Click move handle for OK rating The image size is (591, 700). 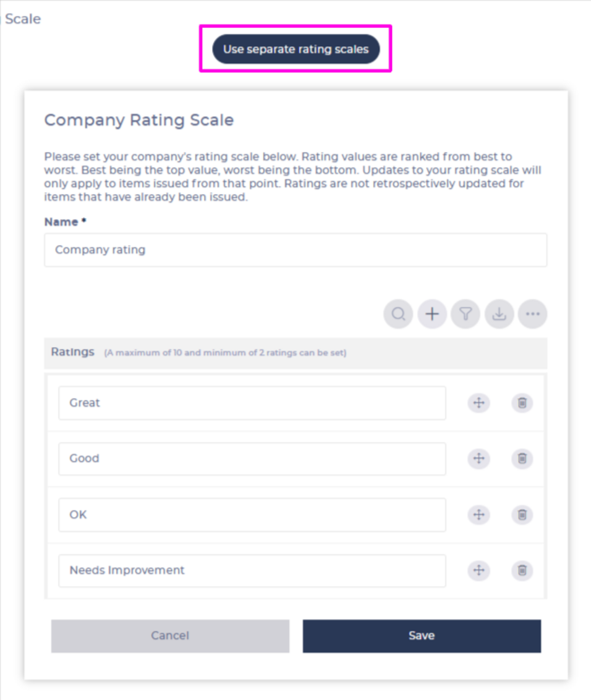[478, 514]
